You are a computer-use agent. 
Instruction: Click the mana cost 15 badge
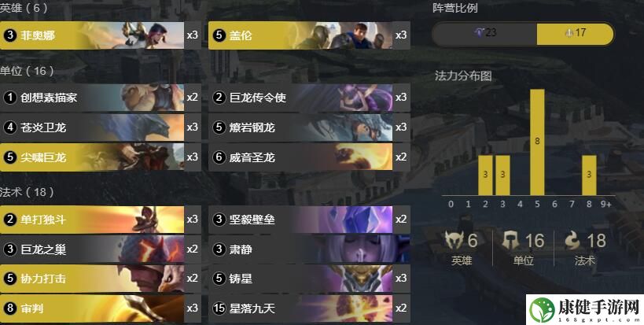[219, 308]
